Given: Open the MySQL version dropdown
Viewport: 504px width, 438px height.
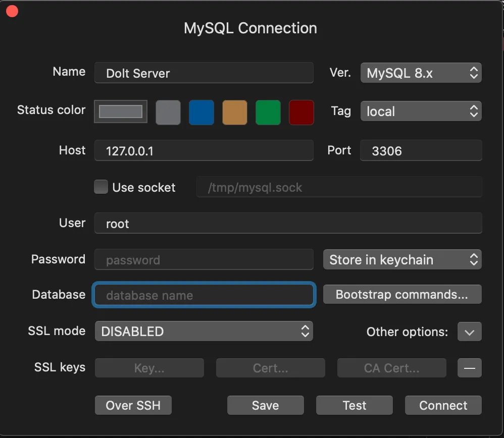Looking at the screenshot, I should [x=421, y=73].
